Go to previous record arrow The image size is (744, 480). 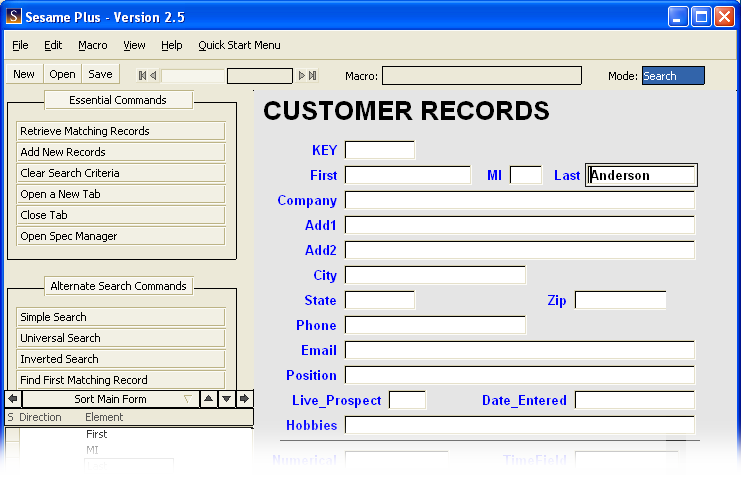(153, 75)
